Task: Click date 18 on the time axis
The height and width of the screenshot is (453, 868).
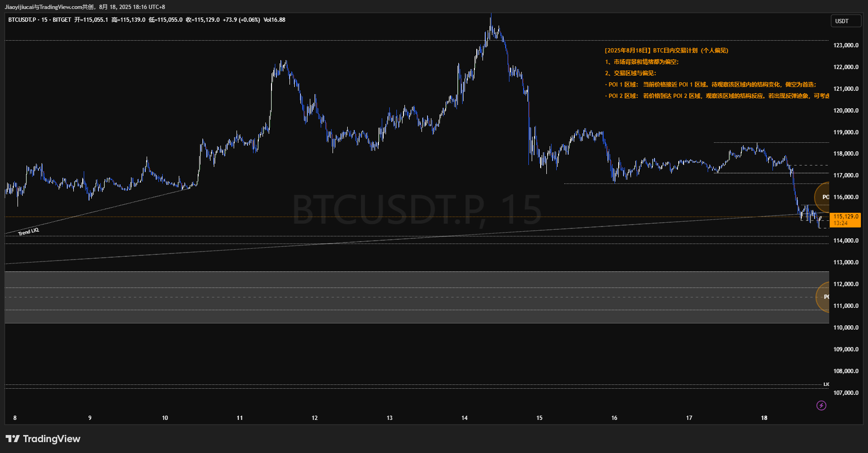Action: point(764,418)
